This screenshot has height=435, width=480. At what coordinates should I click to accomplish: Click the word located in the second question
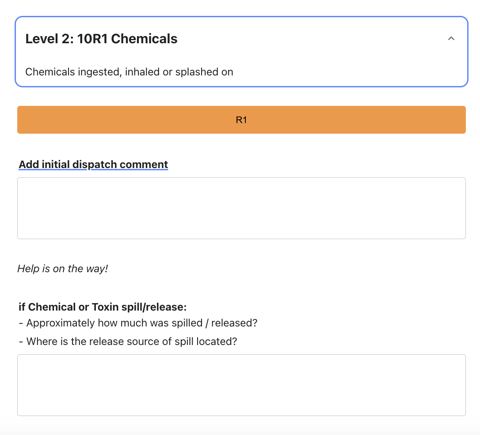pos(217,341)
